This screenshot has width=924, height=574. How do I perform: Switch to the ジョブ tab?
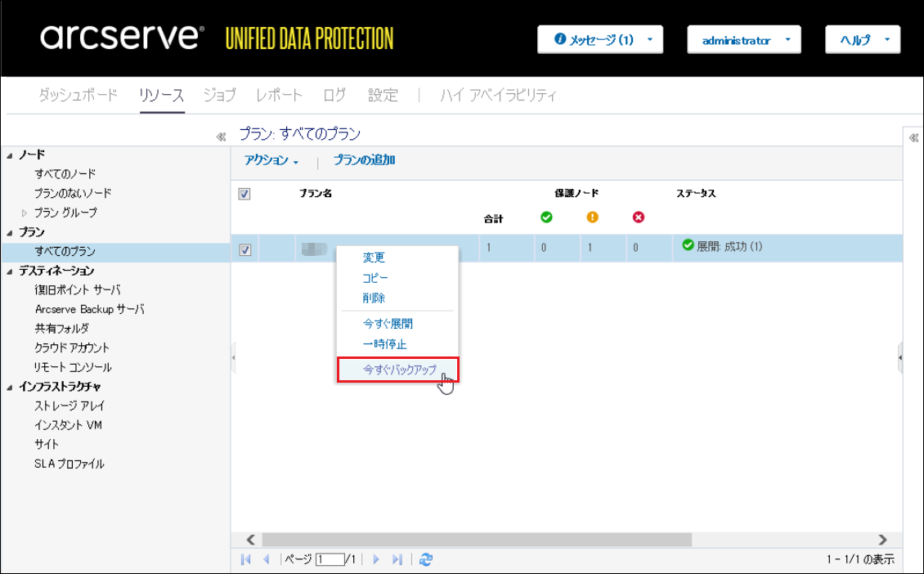tap(219, 95)
